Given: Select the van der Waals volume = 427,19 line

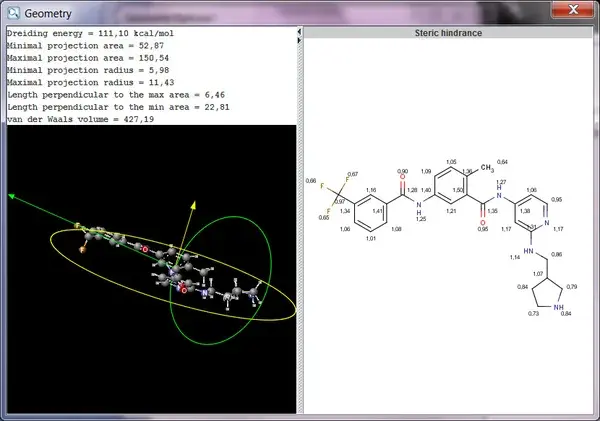Looking at the screenshot, I should [x=80, y=119].
